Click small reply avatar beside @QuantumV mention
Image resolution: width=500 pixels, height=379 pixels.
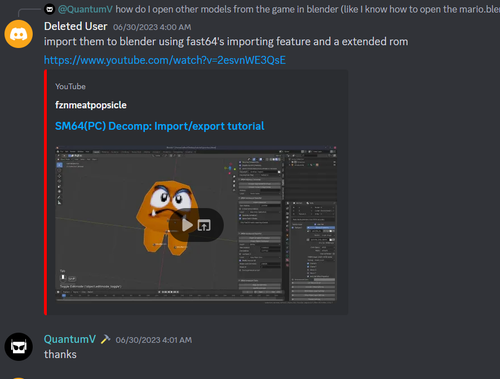pyautogui.click(x=50, y=9)
